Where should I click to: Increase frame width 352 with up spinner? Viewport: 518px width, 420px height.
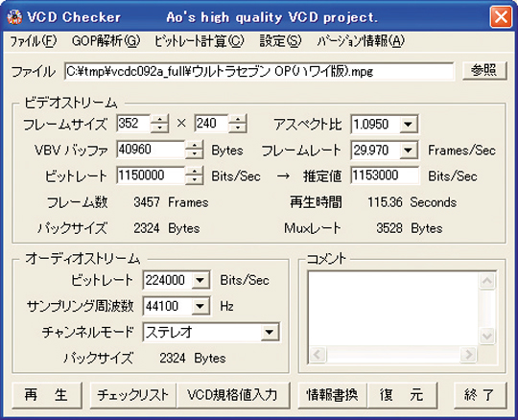click(159, 120)
